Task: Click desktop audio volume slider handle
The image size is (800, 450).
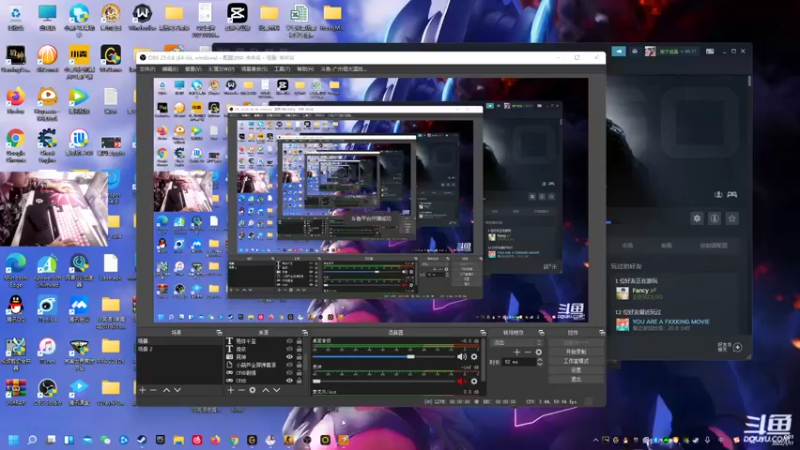Action: click(410, 357)
